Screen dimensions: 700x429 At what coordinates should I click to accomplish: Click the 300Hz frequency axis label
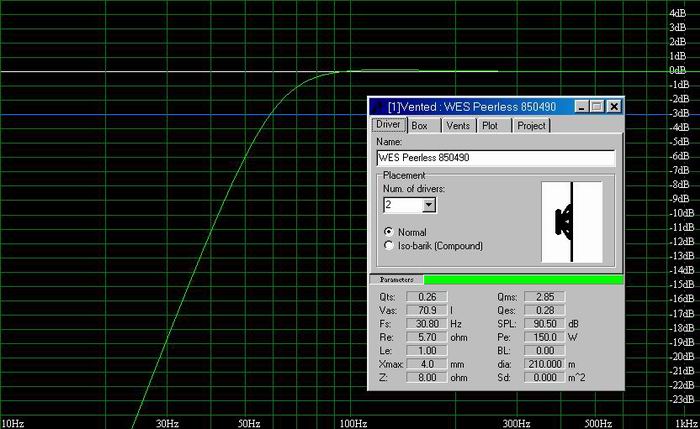517,423
